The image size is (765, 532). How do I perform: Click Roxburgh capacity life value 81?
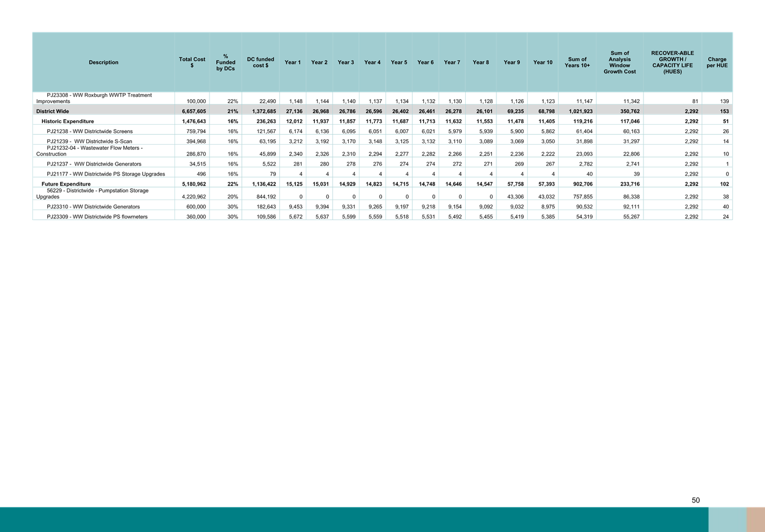695,101
